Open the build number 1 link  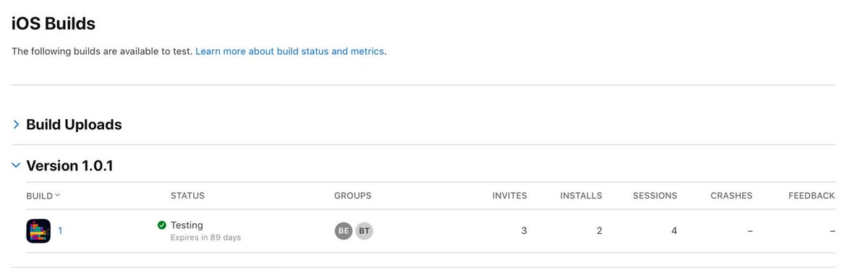[x=61, y=231]
